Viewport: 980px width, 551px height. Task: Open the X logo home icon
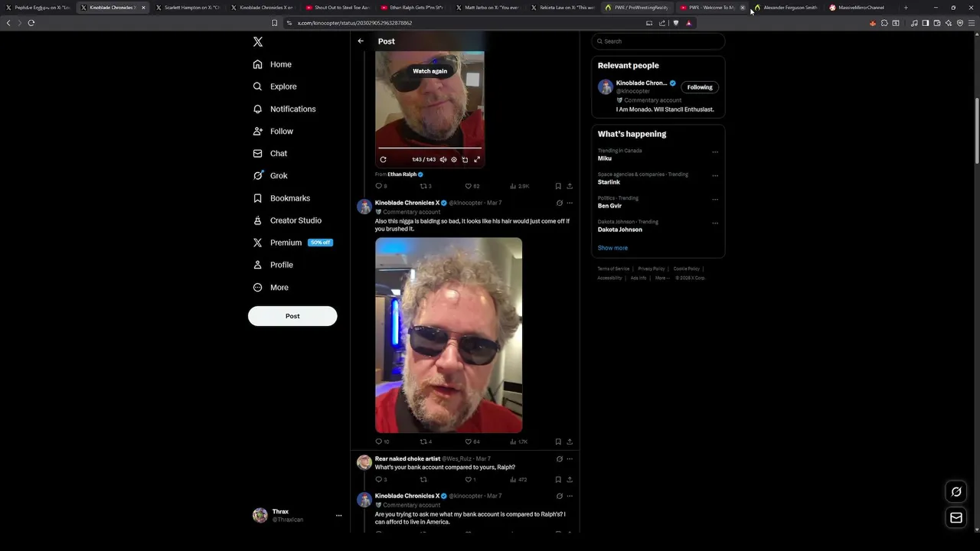[258, 42]
